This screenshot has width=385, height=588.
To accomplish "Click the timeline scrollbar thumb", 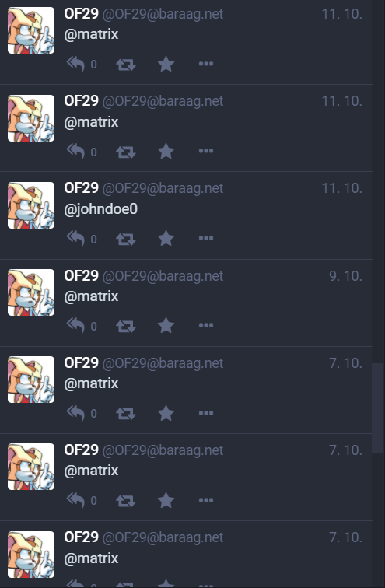I will (x=378, y=408).
